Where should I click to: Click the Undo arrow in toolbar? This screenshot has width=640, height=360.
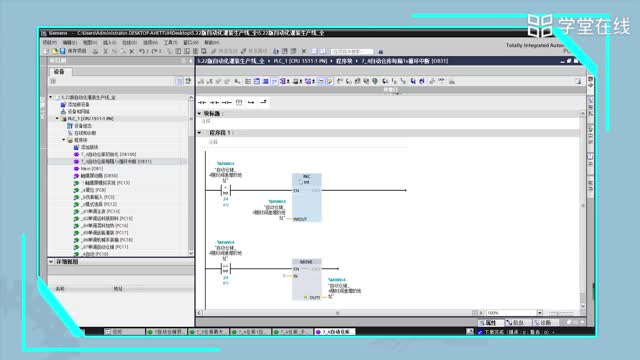tap(141, 51)
